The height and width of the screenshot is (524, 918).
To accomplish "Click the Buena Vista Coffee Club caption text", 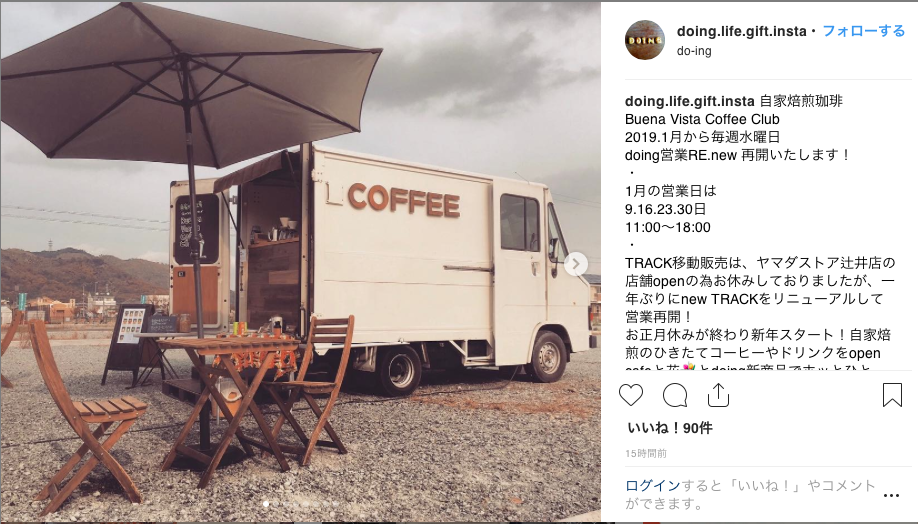I will pyautogui.click(x=702, y=119).
